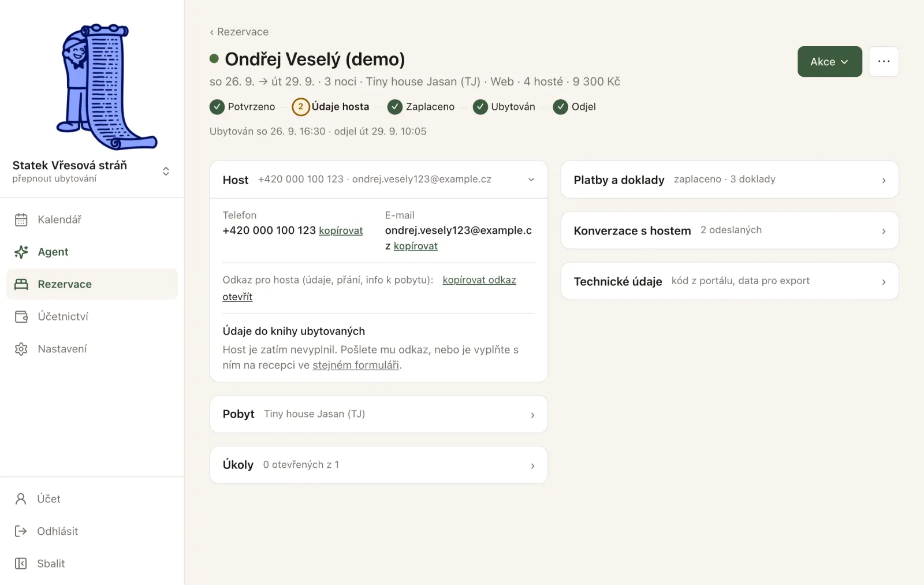This screenshot has height=585, width=924.
Task: Switch accommodation via Statek Vřesová stráň selector
Action: [x=92, y=171]
